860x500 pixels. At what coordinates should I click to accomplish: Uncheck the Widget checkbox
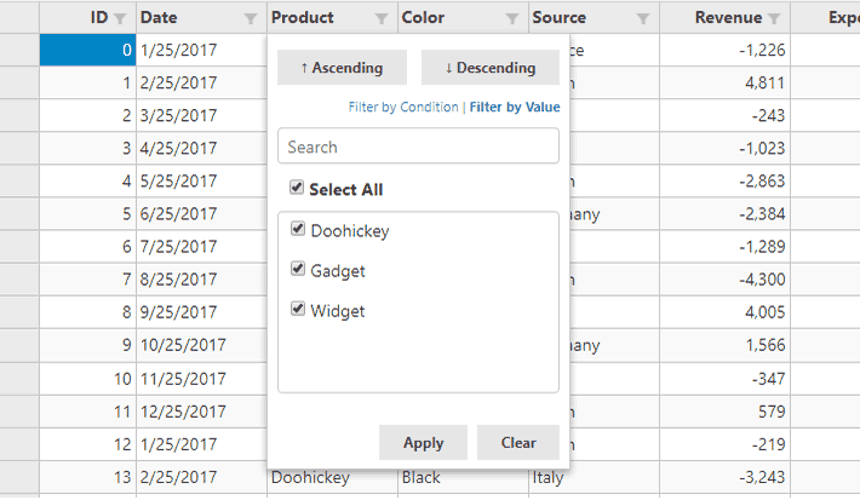click(x=297, y=309)
